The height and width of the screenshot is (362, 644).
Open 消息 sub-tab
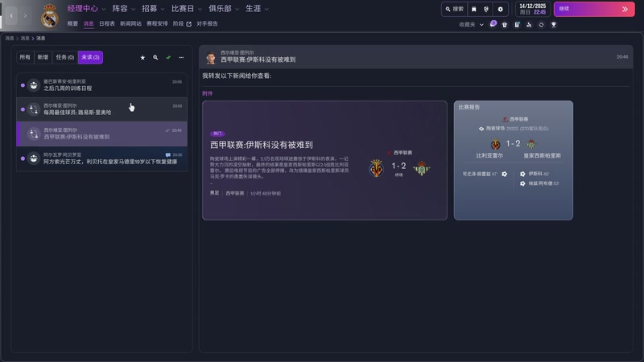pyautogui.click(x=89, y=24)
